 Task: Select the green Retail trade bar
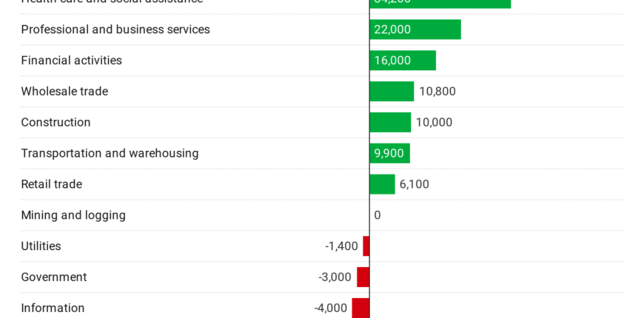[x=382, y=185]
